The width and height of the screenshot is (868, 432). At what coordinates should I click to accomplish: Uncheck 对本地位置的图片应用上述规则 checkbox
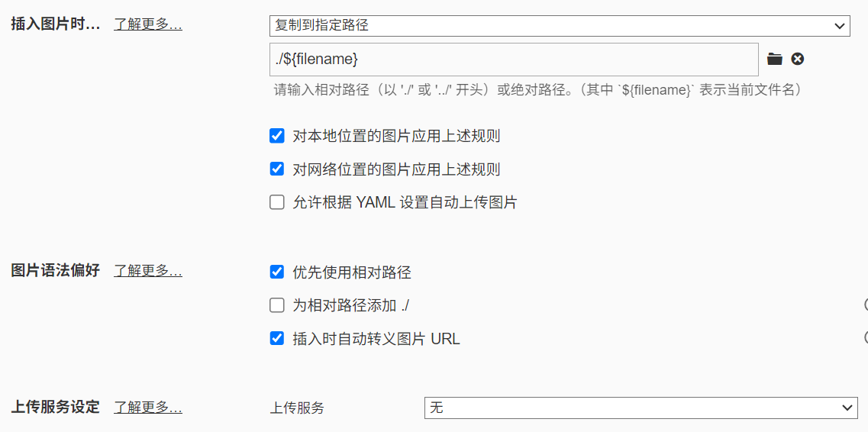point(277,137)
